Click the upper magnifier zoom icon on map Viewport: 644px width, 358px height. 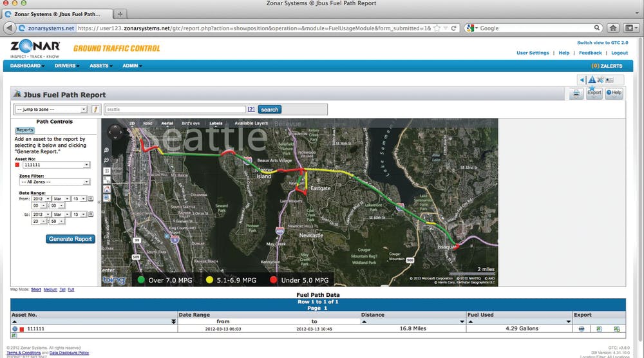(x=106, y=150)
